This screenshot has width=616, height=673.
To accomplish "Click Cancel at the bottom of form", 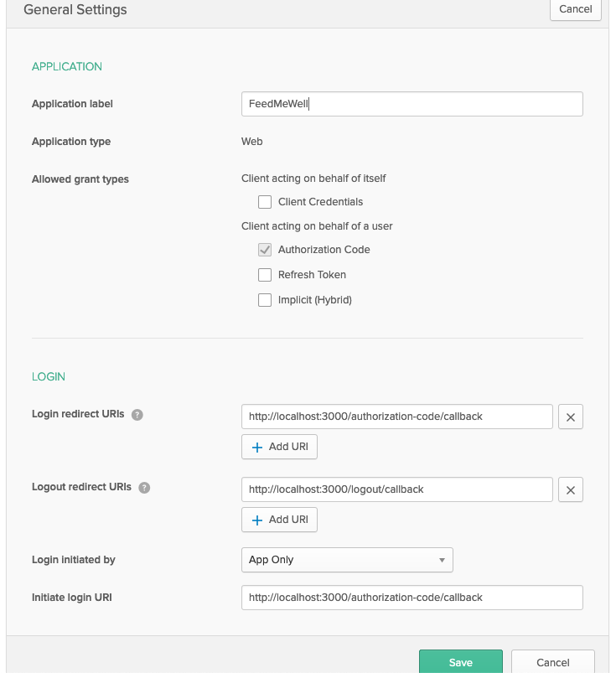I will pyautogui.click(x=552, y=662).
